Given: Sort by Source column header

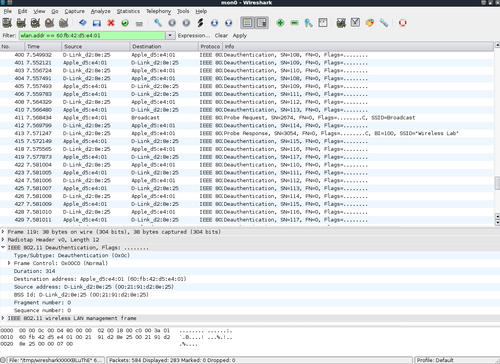Looking at the screenshot, I should [x=96, y=46].
